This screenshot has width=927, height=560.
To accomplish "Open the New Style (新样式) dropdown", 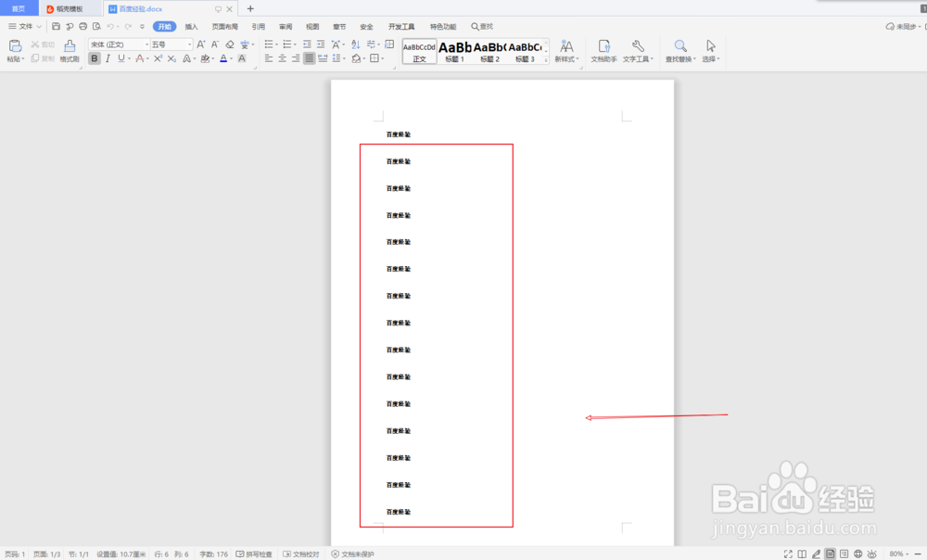I will (x=566, y=51).
